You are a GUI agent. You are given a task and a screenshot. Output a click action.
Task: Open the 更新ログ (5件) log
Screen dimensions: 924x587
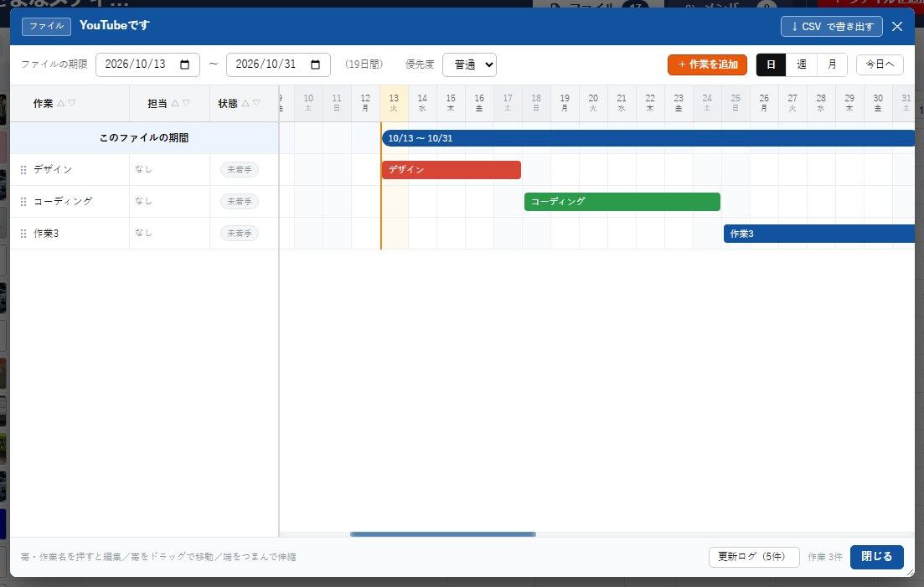(754, 557)
